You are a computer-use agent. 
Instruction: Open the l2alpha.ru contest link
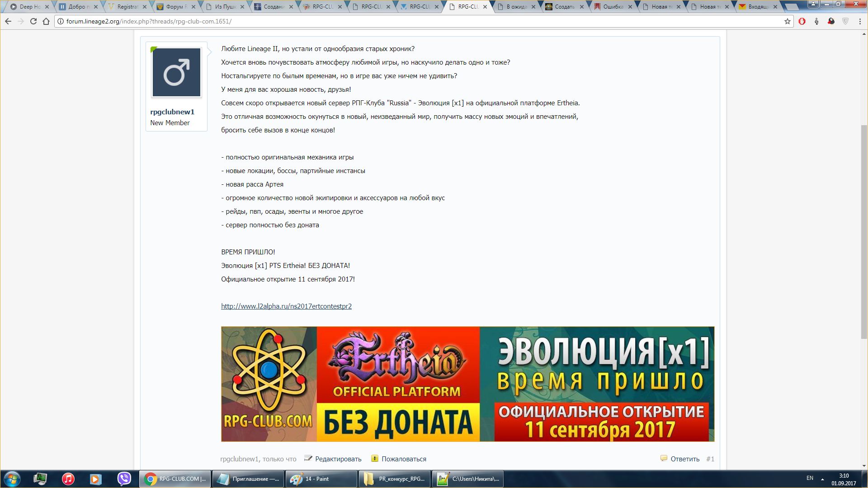(286, 306)
